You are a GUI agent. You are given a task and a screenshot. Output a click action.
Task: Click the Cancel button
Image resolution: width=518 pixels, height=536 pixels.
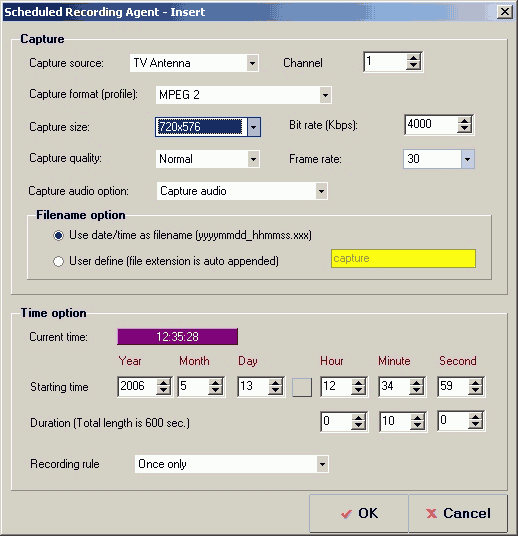tap(458, 513)
